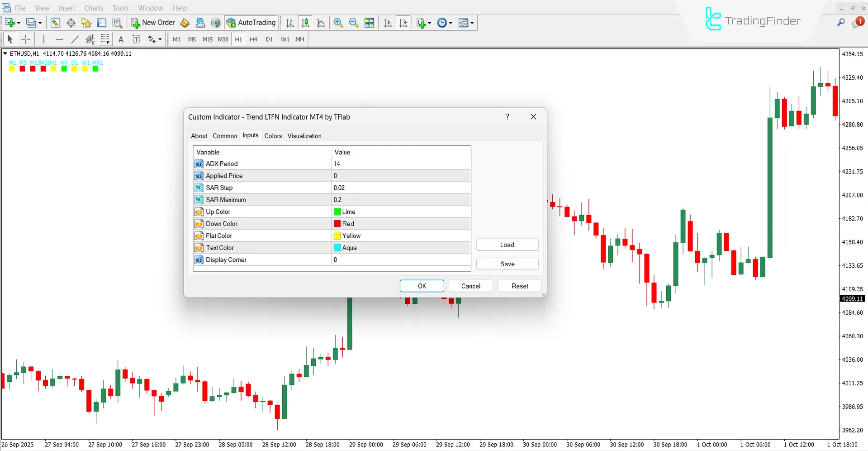Click the Zoom In magnifier icon
Viewport: 868px width, 451px height.
click(x=337, y=23)
